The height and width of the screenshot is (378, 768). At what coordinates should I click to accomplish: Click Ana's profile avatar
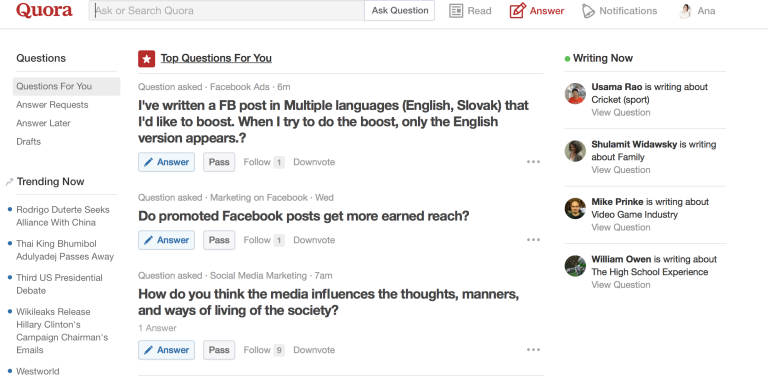pyautogui.click(x=685, y=11)
